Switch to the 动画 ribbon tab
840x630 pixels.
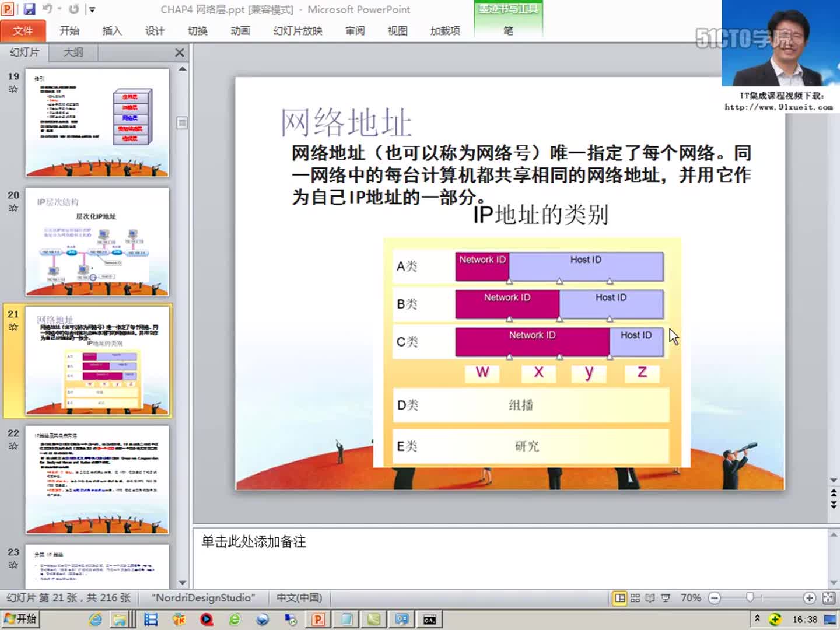(240, 31)
